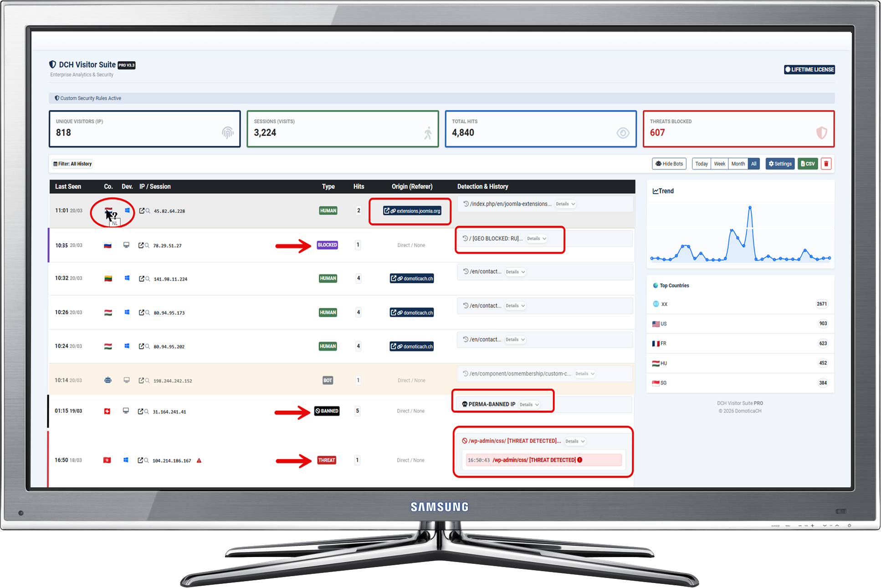Click the eye icon in the Total Hits card
The height and width of the screenshot is (588, 881).
pos(623,133)
